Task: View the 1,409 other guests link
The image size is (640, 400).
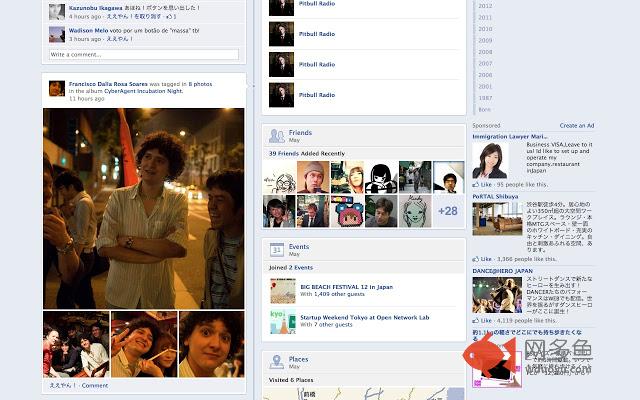Action: click(339, 294)
